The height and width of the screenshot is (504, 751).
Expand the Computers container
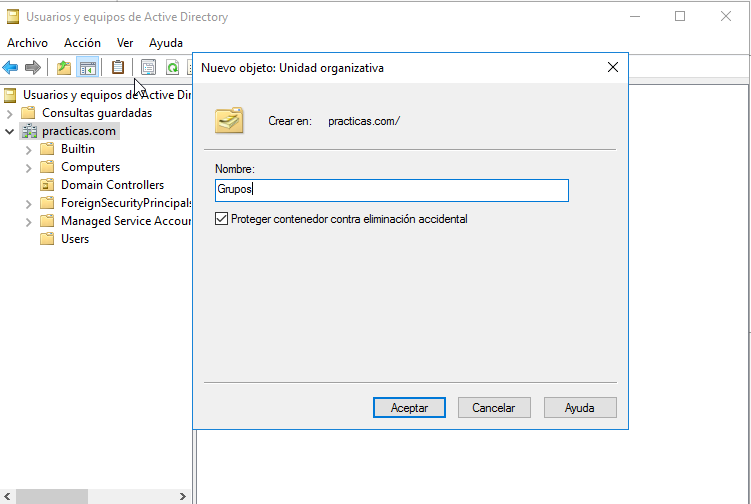[x=28, y=167]
